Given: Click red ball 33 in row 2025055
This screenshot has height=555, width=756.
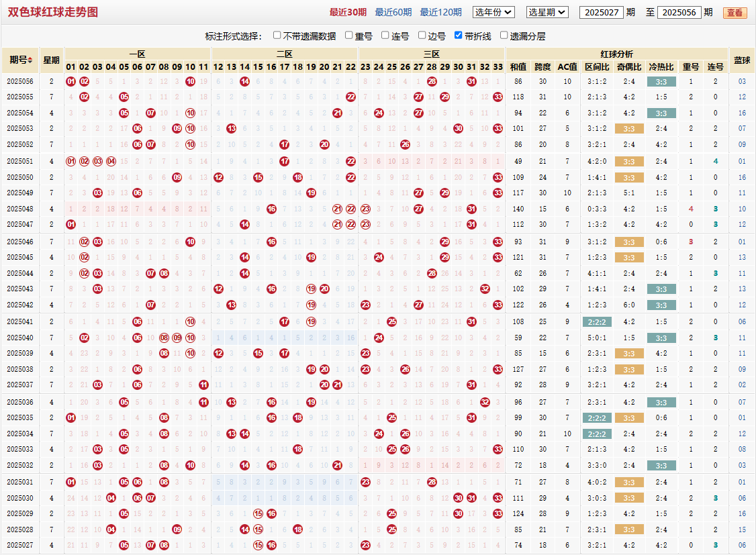Looking at the screenshot, I should (x=498, y=97).
